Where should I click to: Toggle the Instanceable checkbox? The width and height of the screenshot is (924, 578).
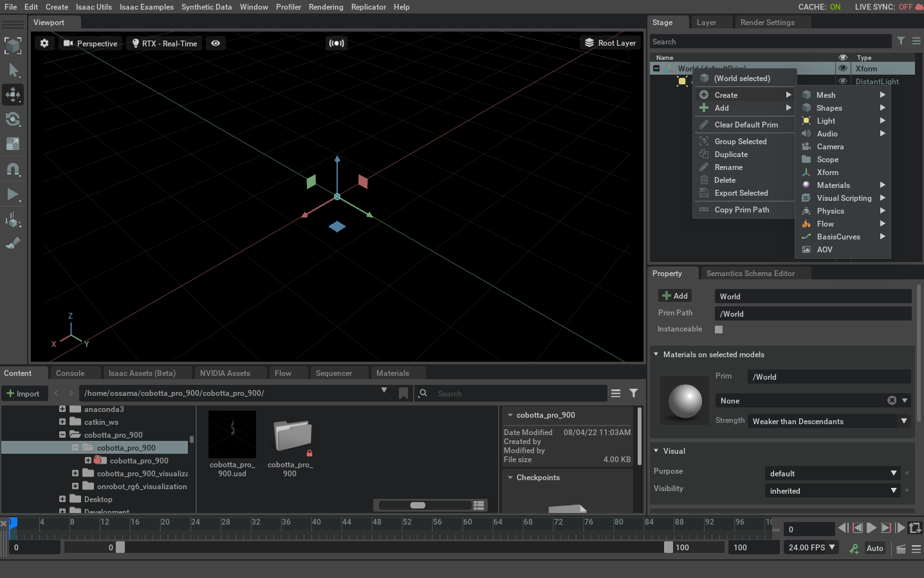(x=719, y=330)
